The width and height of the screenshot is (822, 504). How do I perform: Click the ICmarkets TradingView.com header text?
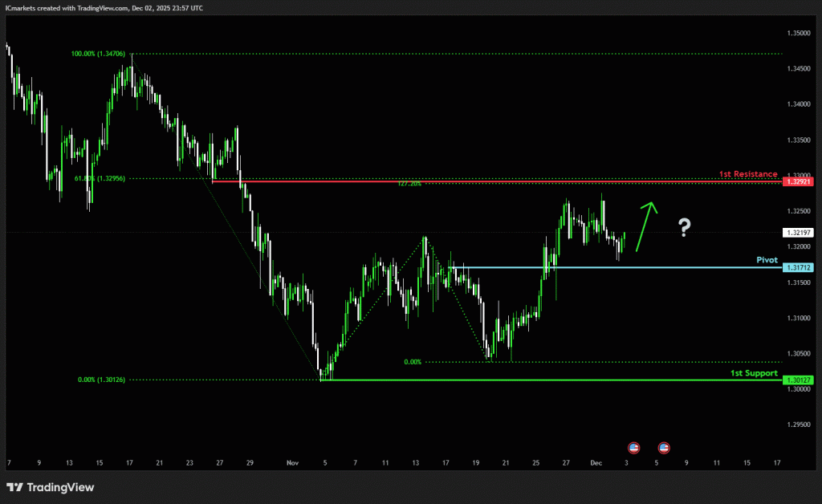pyautogui.click(x=104, y=7)
